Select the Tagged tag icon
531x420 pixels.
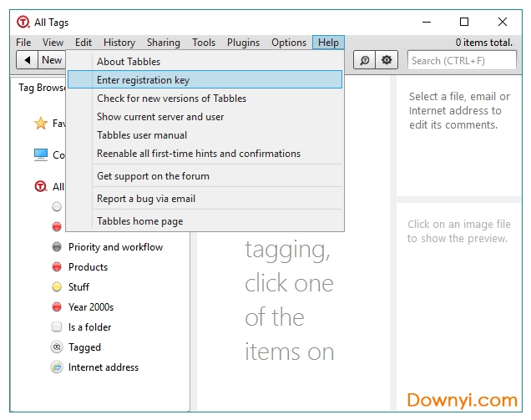(57, 347)
